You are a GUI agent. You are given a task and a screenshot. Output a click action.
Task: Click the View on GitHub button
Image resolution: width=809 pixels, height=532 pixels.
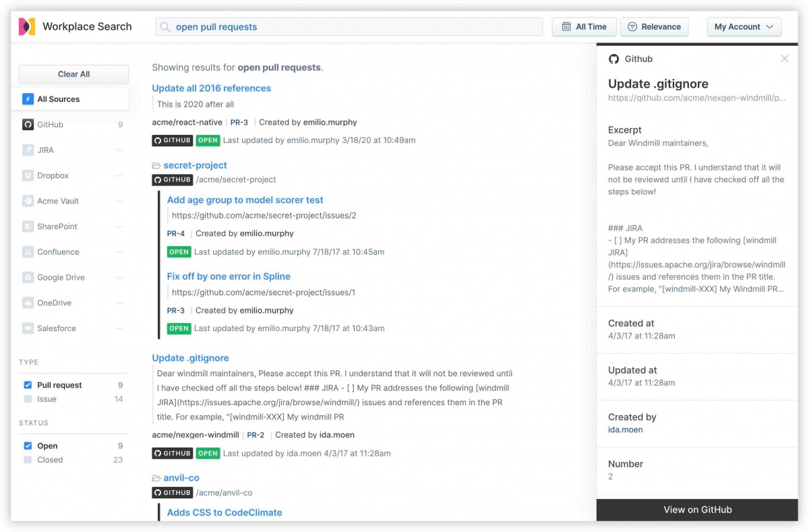click(x=697, y=510)
